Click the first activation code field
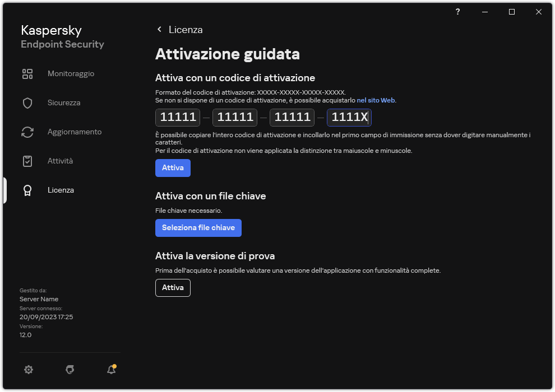 tap(177, 118)
